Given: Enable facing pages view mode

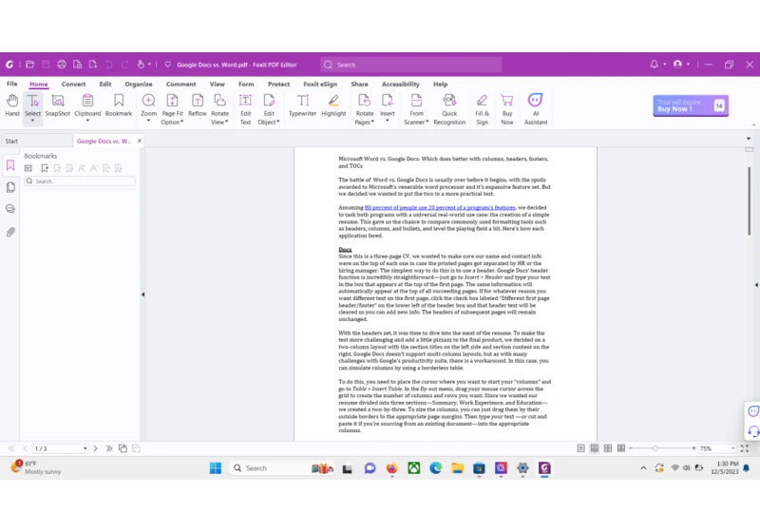Looking at the screenshot, I should pos(608,448).
